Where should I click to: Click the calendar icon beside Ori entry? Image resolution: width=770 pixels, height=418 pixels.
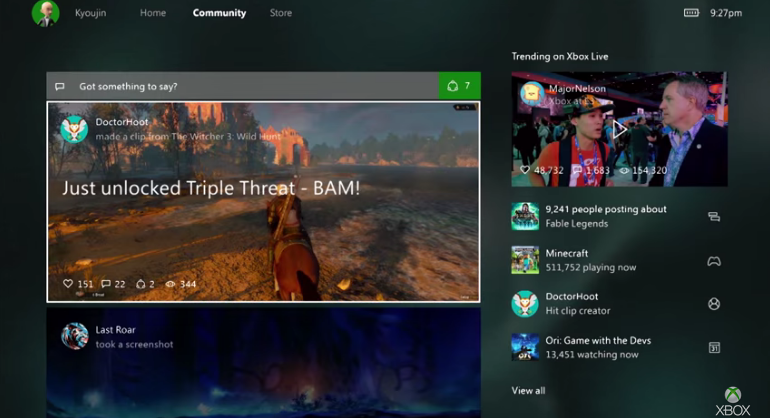pos(714,348)
